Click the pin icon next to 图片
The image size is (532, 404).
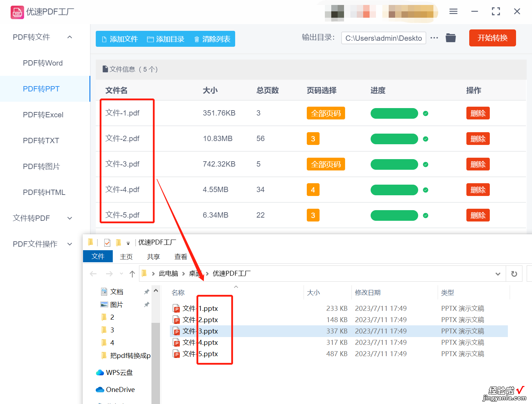tap(146, 304)
